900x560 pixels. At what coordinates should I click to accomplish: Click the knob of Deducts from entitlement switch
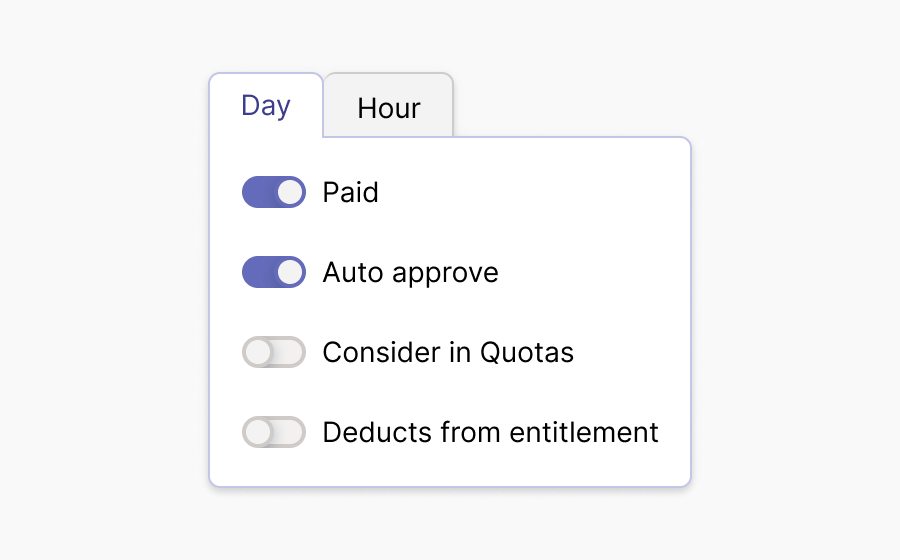click(258, 432)
